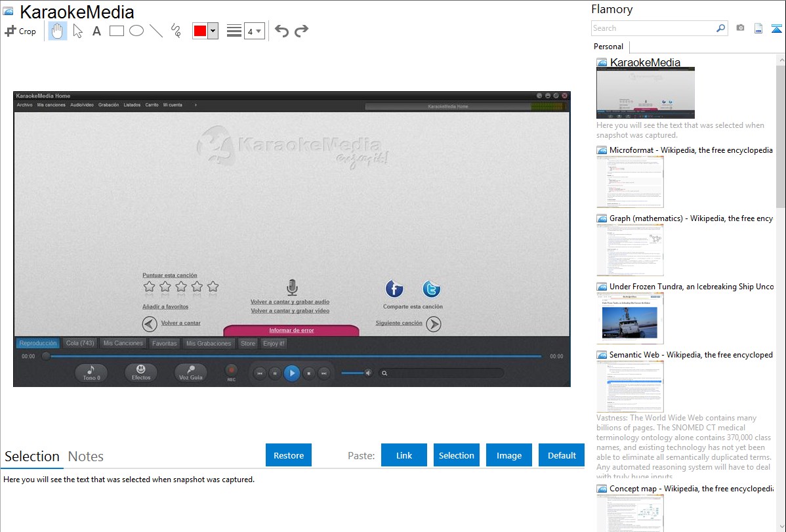
Task: Click the Selection paste button
Action: [456, 455]
